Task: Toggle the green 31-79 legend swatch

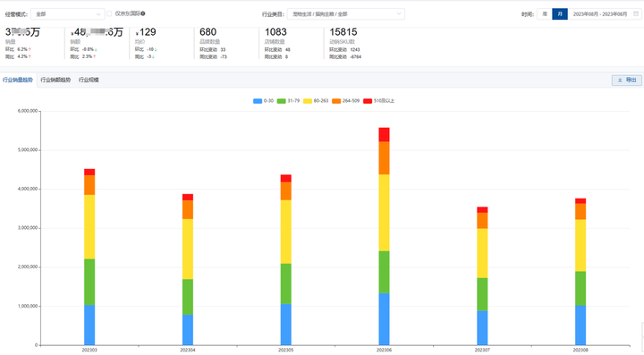Action: [x=282, y=101]
